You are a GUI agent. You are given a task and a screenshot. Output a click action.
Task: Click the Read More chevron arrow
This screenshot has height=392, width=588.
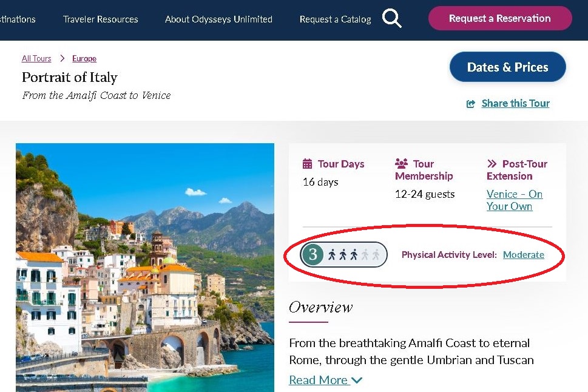(x=357, y=380)
